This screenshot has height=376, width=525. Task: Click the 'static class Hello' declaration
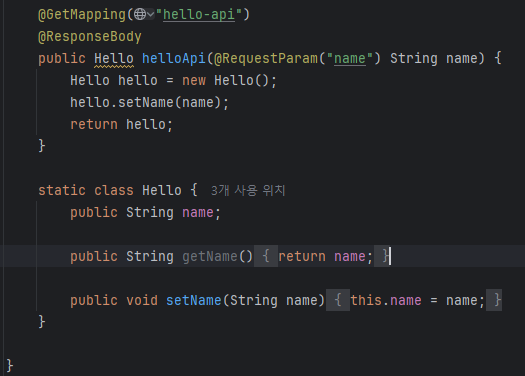[110, 191]
